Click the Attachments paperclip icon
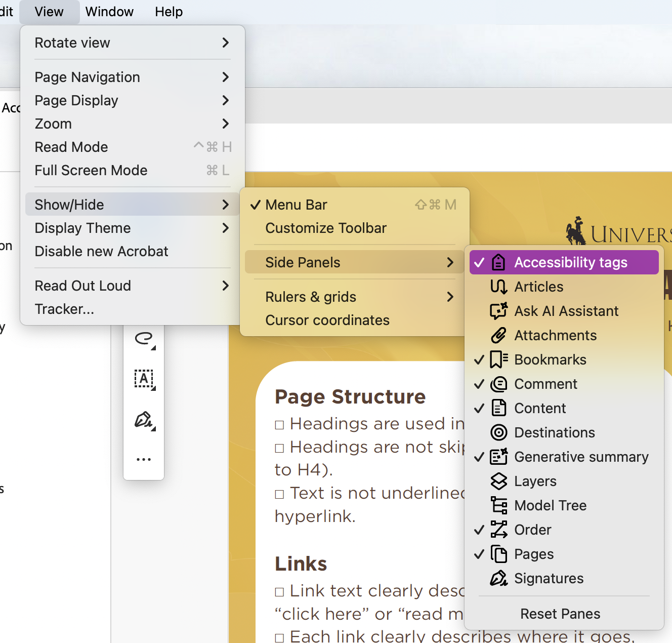 498,335
